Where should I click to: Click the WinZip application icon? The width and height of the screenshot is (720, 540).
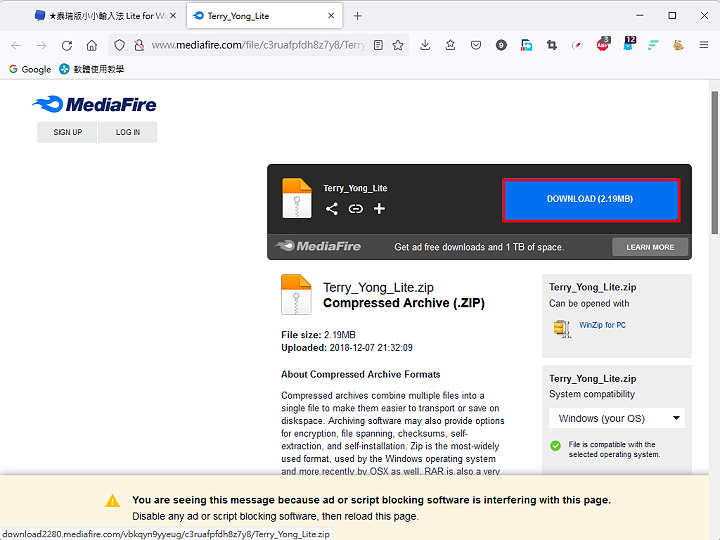(x=562, y=329)
